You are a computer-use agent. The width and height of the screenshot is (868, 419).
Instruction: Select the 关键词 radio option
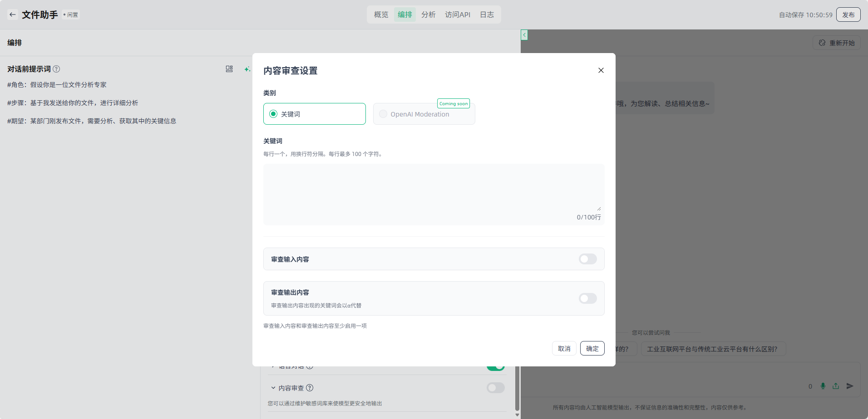pyautogui.click(x=273, y=114)
